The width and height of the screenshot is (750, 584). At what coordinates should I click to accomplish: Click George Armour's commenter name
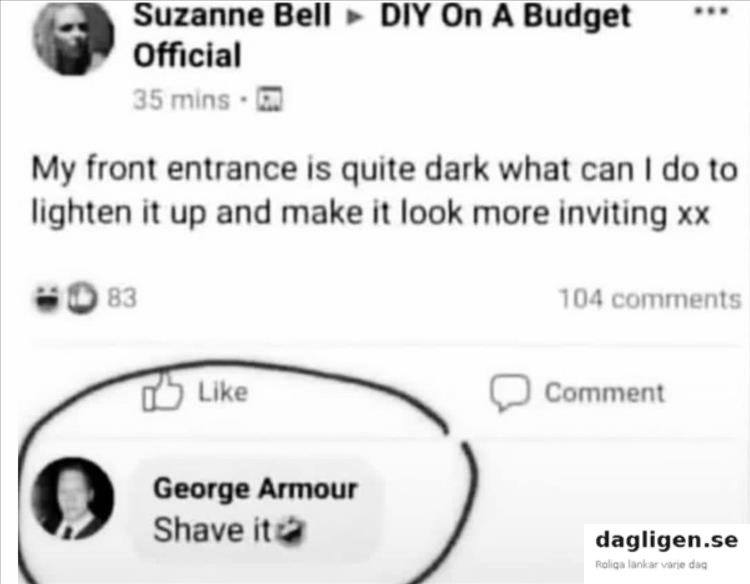255,490
